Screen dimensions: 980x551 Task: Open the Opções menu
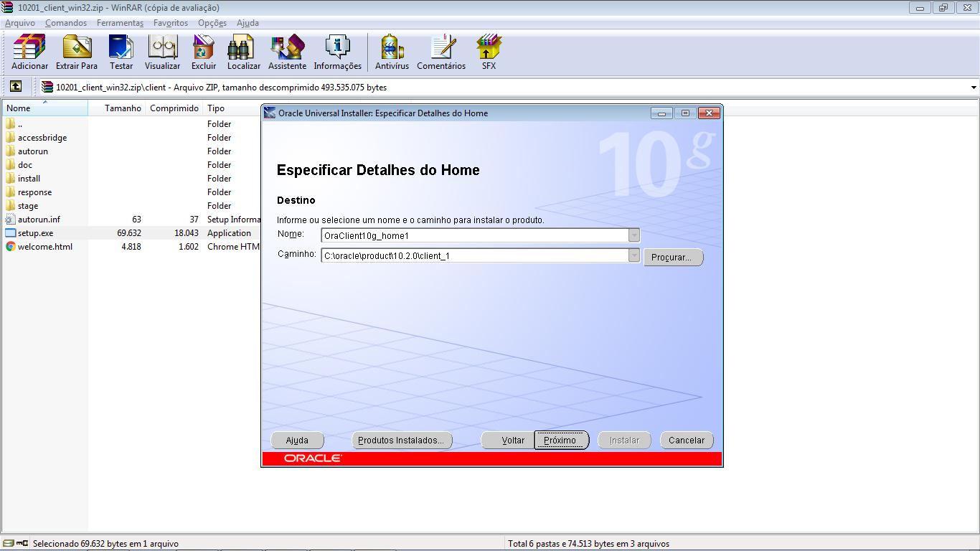212,22
